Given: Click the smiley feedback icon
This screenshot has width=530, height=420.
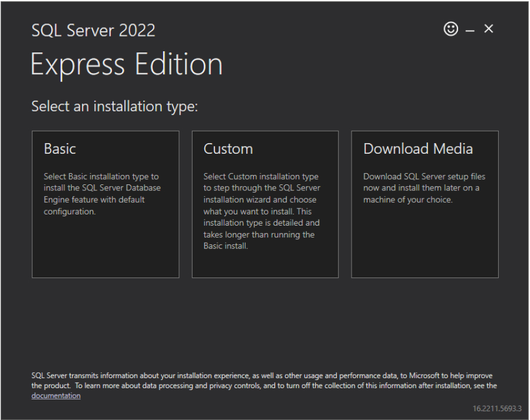Looking at the screenshot, I should [450, 29].
